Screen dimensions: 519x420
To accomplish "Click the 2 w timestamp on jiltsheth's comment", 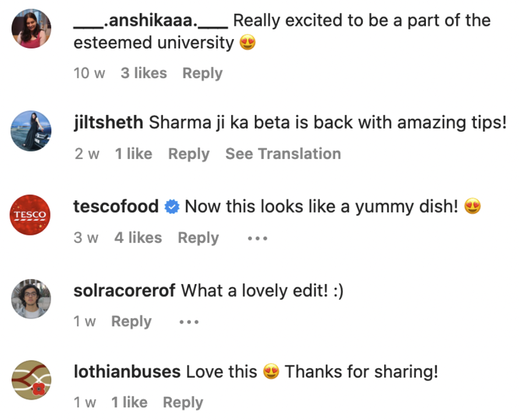I will point(86,154).
